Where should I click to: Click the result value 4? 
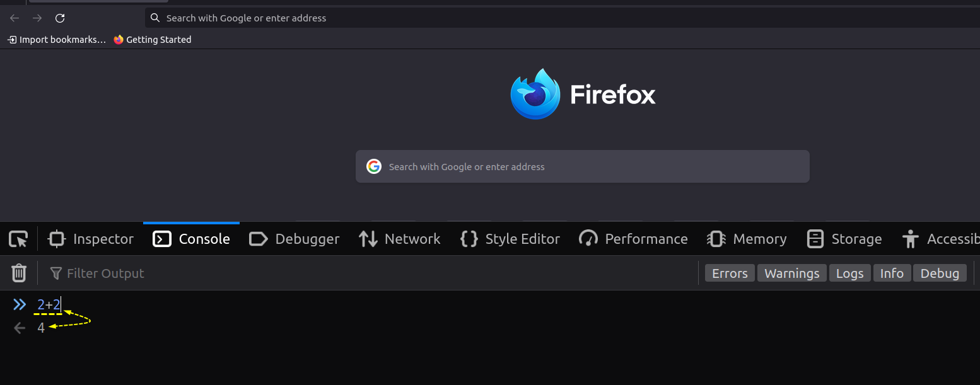(41, 328)
